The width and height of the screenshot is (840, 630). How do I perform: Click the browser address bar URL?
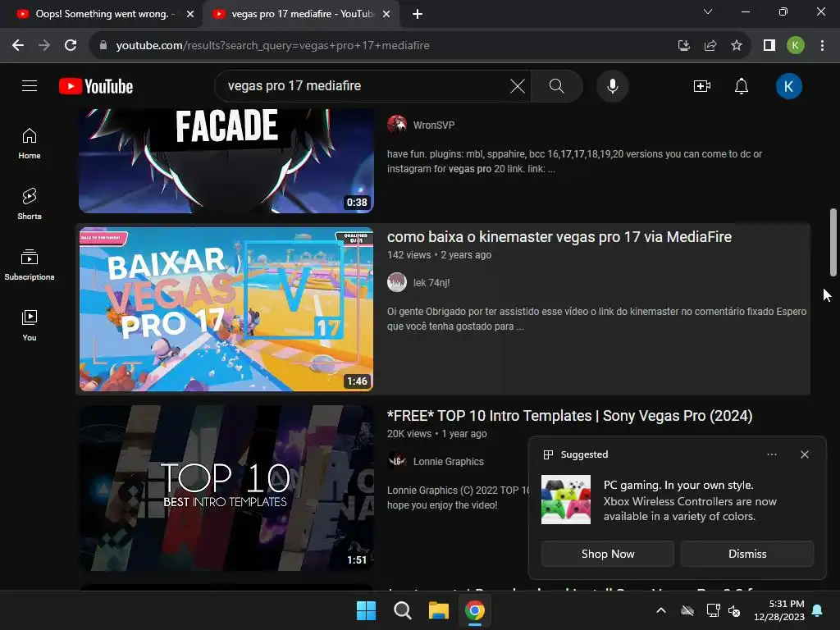[x=272, y=46]
